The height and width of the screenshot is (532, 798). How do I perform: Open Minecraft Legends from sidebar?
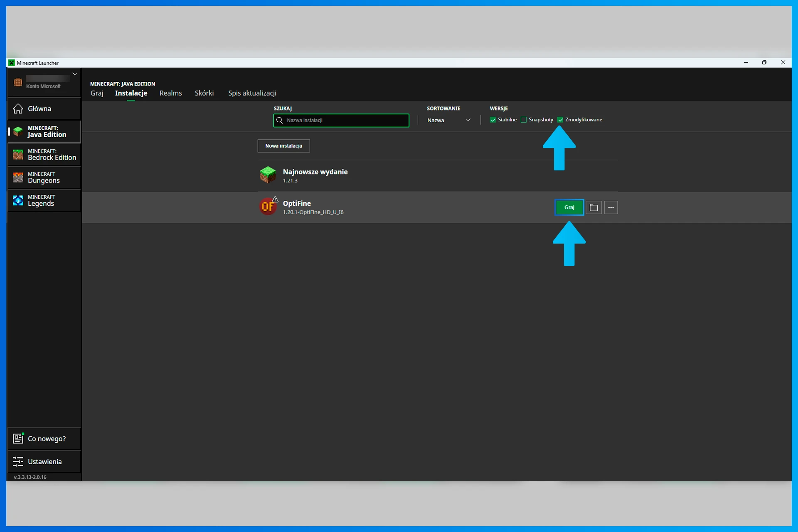tap(44, 200)
